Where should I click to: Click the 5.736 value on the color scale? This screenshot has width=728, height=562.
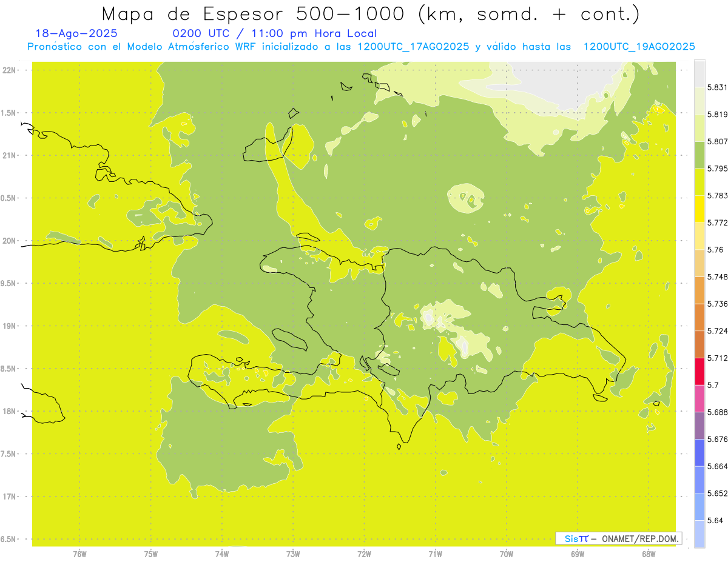point(718,304)
